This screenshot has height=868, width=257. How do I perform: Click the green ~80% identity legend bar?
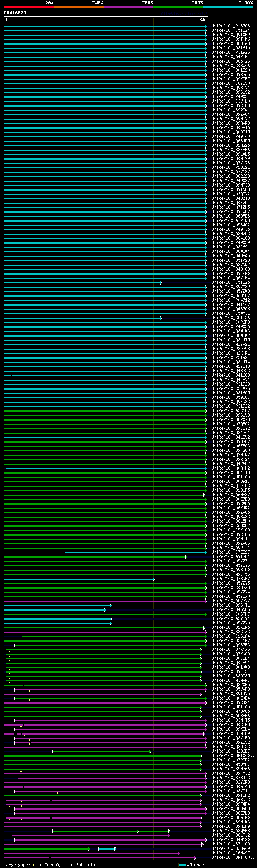[178, 7]
